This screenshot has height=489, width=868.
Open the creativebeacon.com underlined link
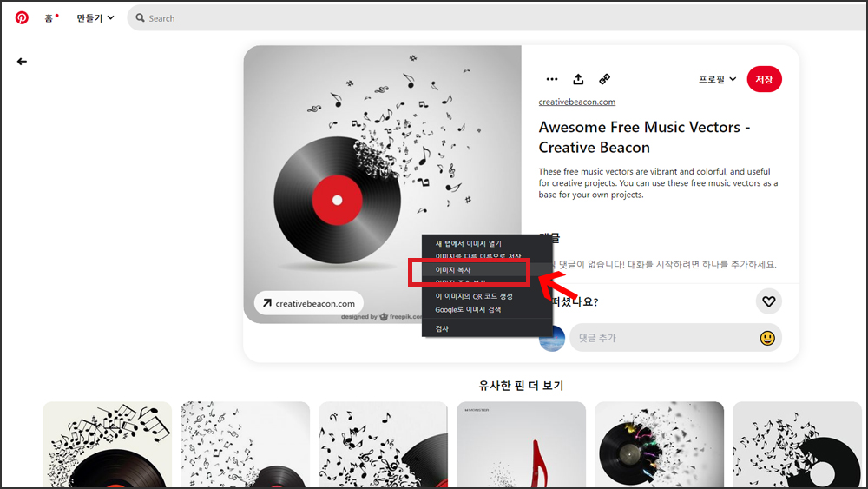point(577,102)
